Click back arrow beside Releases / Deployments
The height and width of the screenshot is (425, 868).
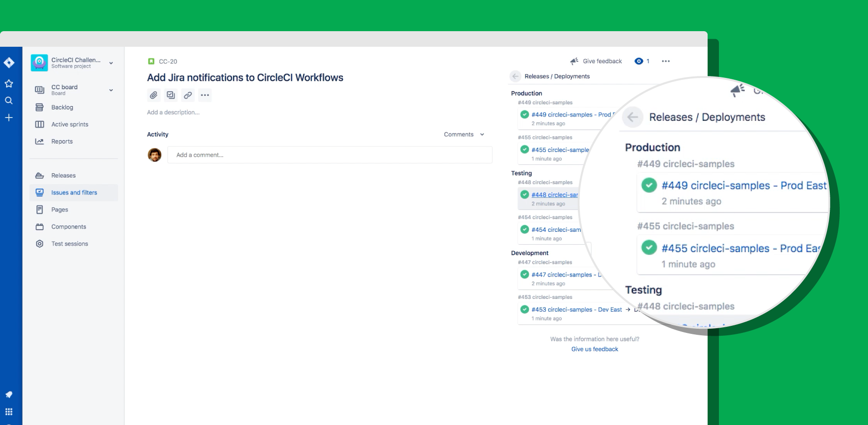pos(516,76)
